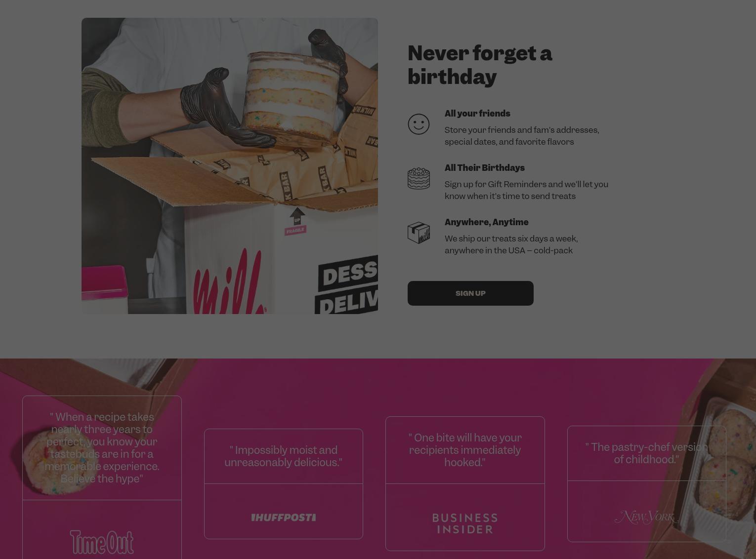Viewport: 756px width, 559px height.
Task: Click the Gift Reminders description text
Action: pyautogui.click(x=526, y=190)
